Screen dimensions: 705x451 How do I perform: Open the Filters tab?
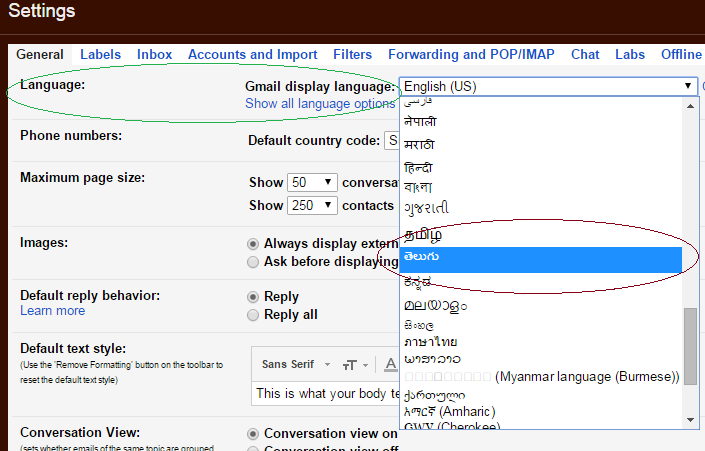coord(352,54)
